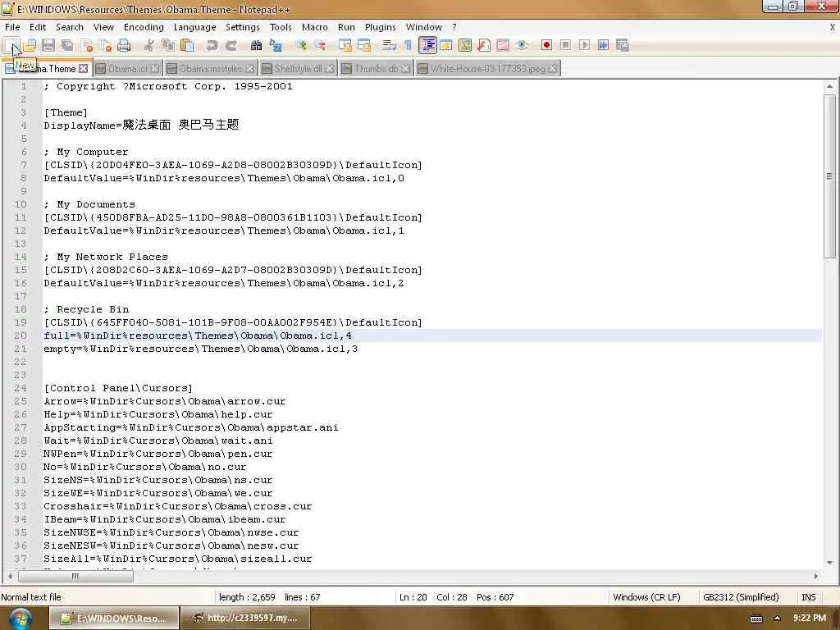Click the Open file toolbar icon

[30, 46]
